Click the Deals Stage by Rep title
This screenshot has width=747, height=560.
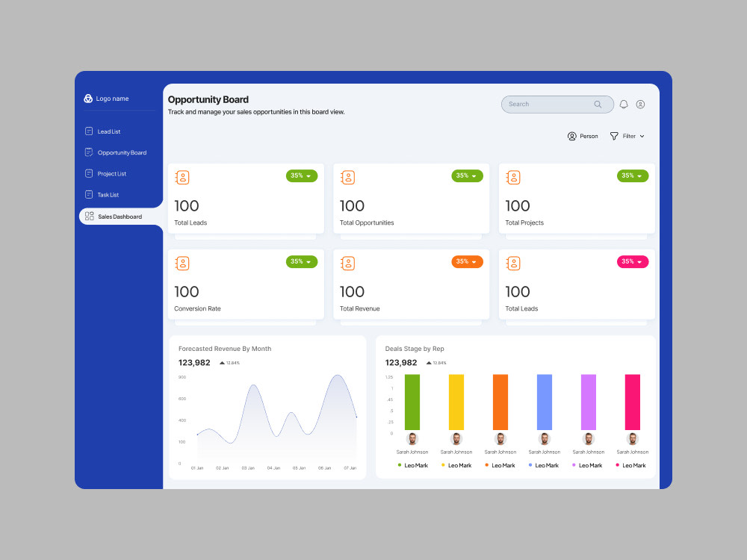[415, 349]
